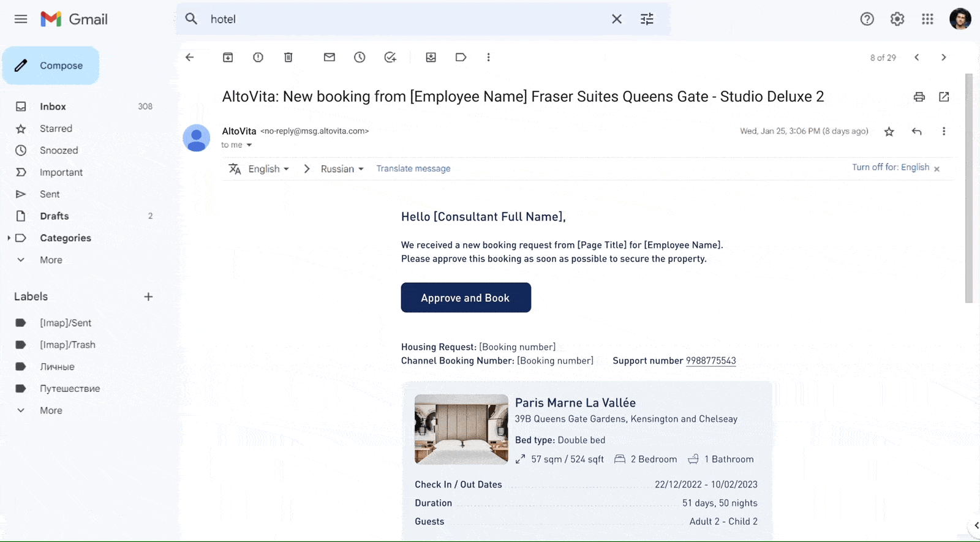
Task: Archive this email
Action: [x=228, y=57]
